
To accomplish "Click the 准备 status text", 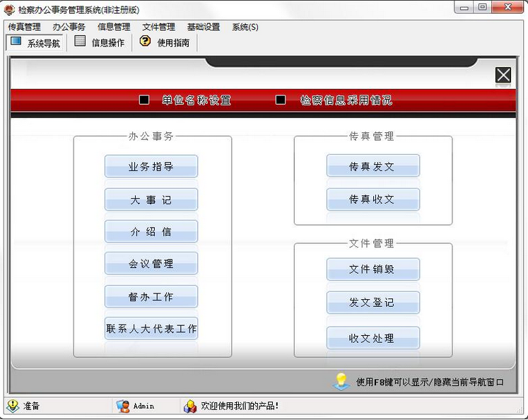I will click(x=31, y=406).
